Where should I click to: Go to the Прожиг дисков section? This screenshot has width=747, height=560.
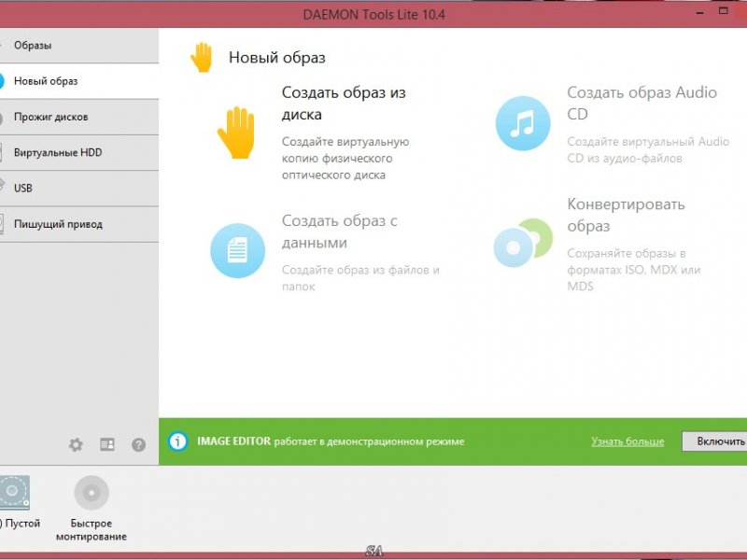[79, 117]
